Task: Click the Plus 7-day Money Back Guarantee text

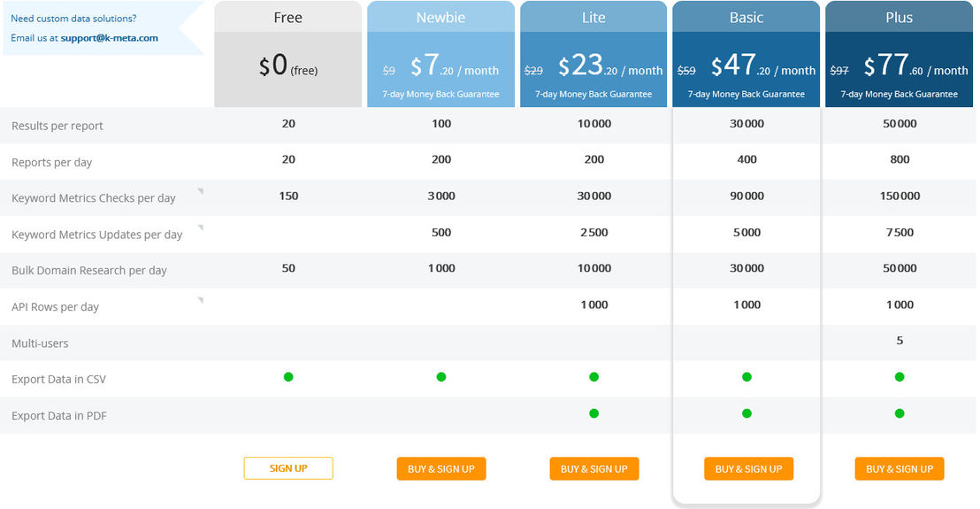Action: 899,95
